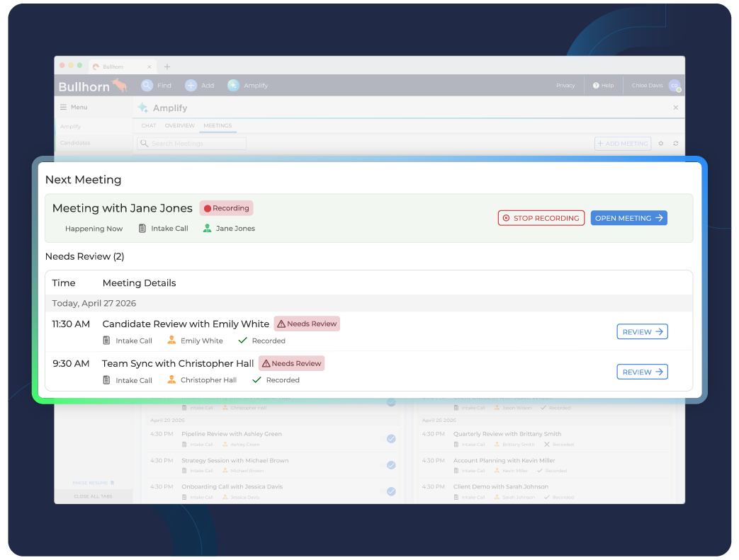
Task: Click Needs Review badge on Christopher Hall meeting
Action: (291, 363)
